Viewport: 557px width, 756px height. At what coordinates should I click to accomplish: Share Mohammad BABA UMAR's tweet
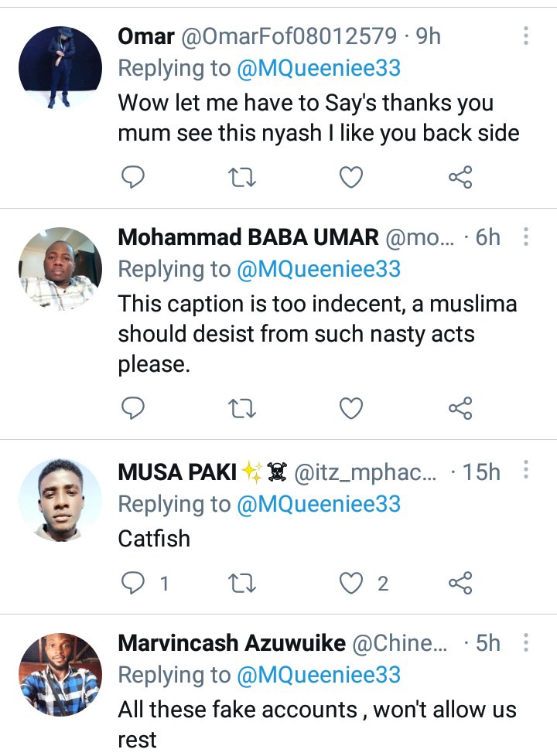coord(460,408)
